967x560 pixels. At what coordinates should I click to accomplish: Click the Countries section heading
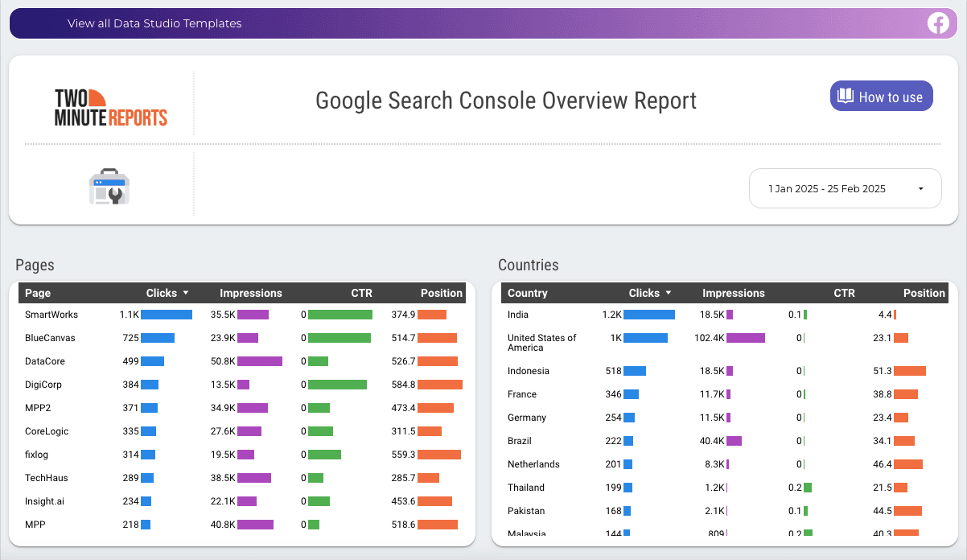[x=529, y=265]
